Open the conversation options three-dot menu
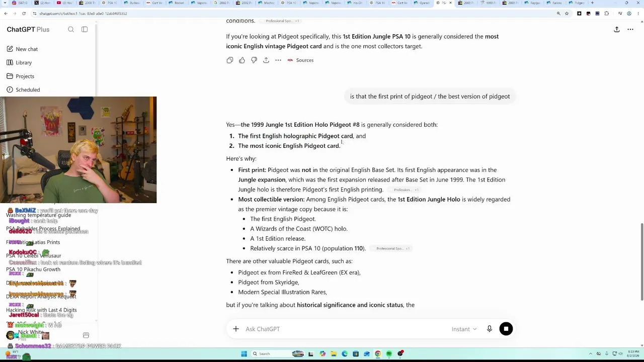The height and width of the screenshot is (362, 644). [x=630, y=30]
